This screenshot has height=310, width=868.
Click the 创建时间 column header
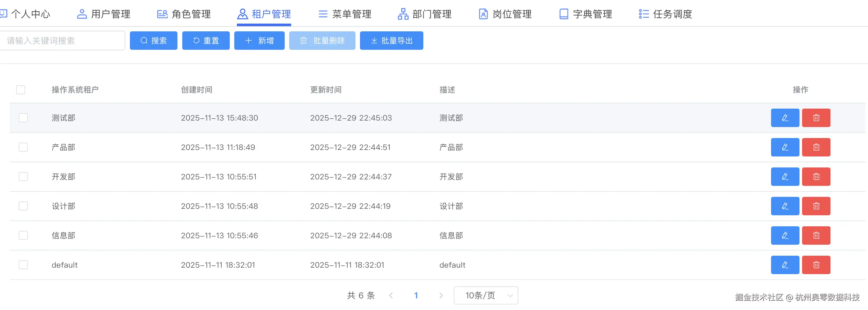[x=197, y=90]
